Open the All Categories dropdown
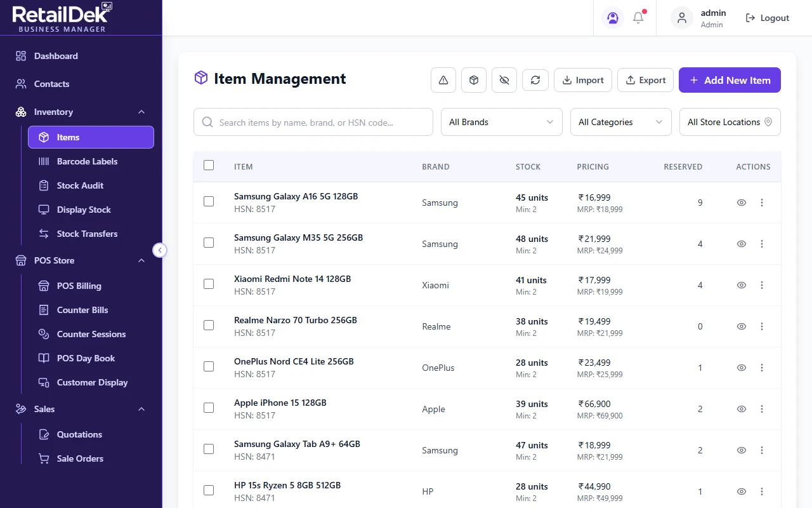Viewport: 812px width, 508px height. coord(621,122)
